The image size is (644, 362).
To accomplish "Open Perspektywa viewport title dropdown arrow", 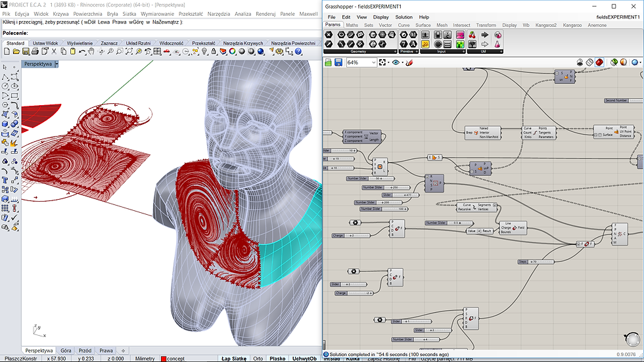I will [57, 64].
